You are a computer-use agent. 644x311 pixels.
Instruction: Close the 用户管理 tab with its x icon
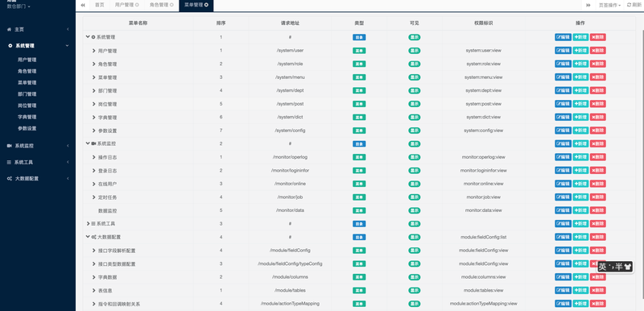click(x=137, y=5)
